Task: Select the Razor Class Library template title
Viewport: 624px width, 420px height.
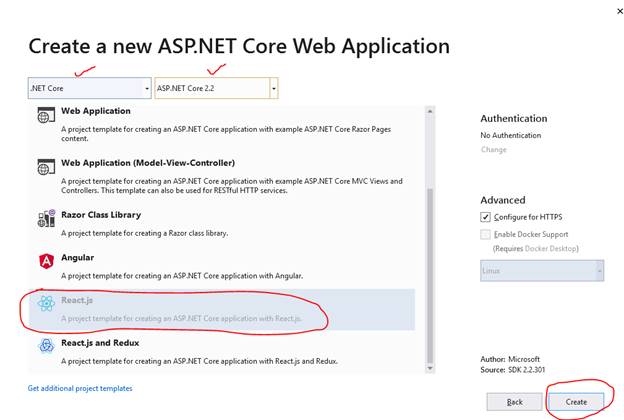Action: point(101,215)
